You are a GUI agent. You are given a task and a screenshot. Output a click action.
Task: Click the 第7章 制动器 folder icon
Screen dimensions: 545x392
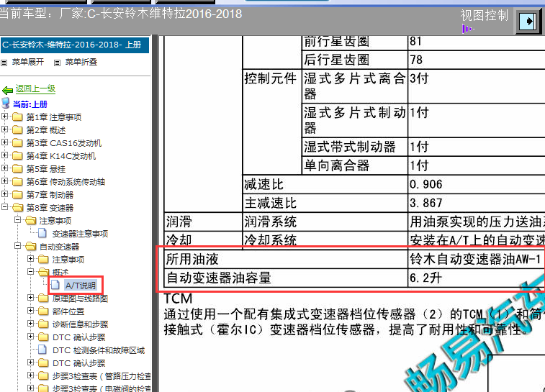pyautogui.click(x=17, y=194)
